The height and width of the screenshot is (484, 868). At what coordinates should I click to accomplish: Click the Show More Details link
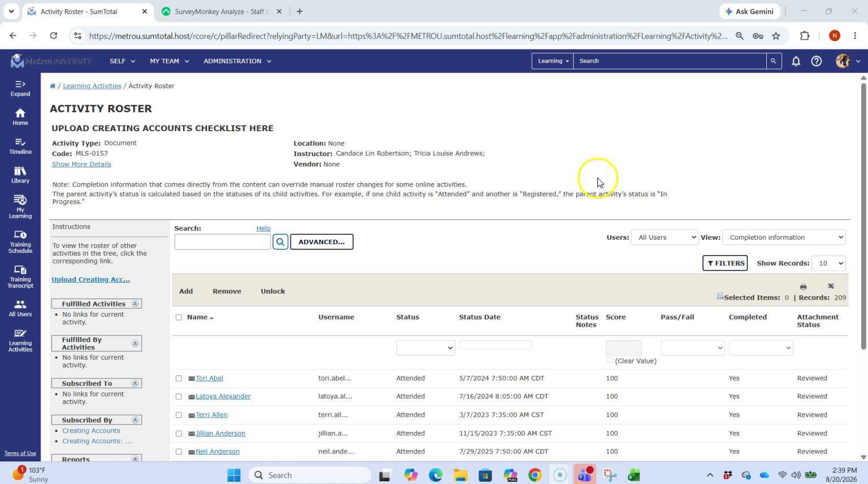(81, 165)
